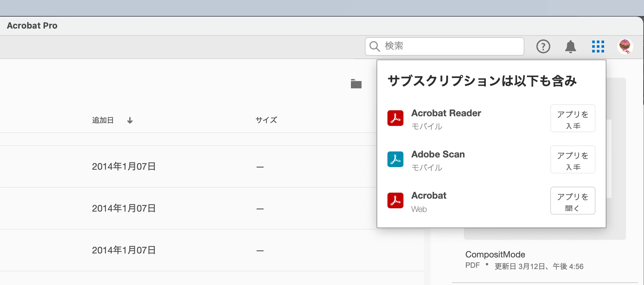Focus the 検索 search field

click(445, 46)
